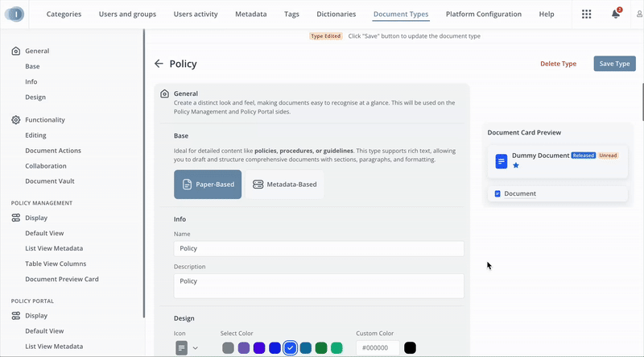644x357 pixels.
Task: Click Policy Portal Display icon
Action: click(x=15, y=315)
